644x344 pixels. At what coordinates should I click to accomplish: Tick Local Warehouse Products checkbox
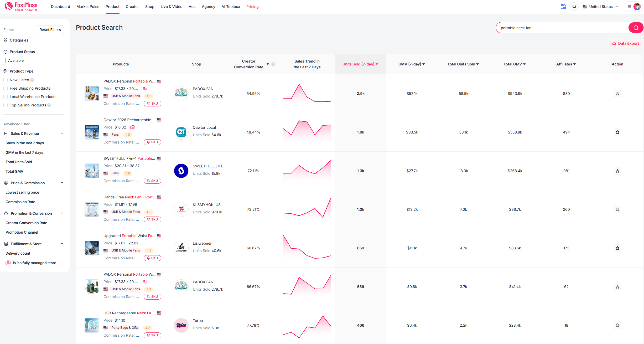coord(6,97)
